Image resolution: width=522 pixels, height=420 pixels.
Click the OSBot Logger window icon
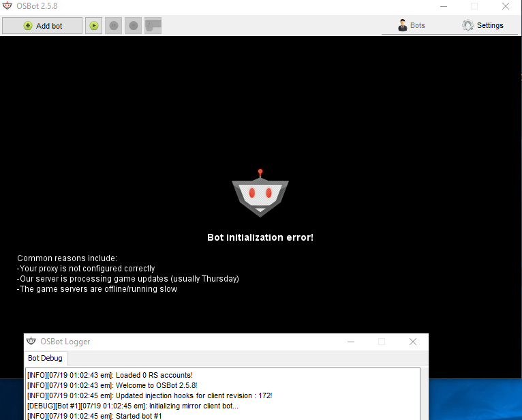(31, 341)
